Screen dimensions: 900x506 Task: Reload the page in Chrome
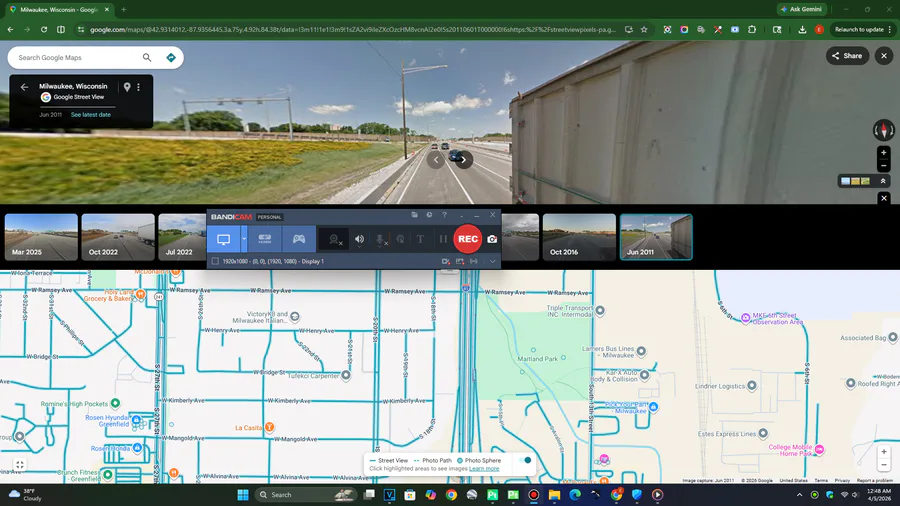(x=44, y=29)
